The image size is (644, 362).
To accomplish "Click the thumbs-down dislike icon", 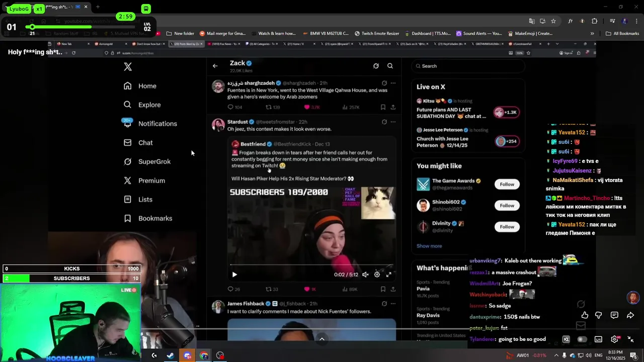I will 599,315.
